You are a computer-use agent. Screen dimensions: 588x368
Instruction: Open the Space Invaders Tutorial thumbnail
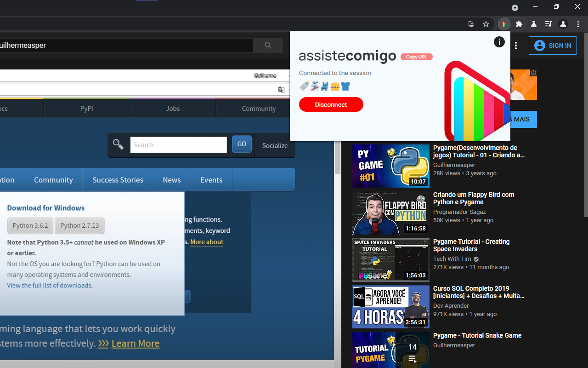pyautogui.click(x=391, y=260)
